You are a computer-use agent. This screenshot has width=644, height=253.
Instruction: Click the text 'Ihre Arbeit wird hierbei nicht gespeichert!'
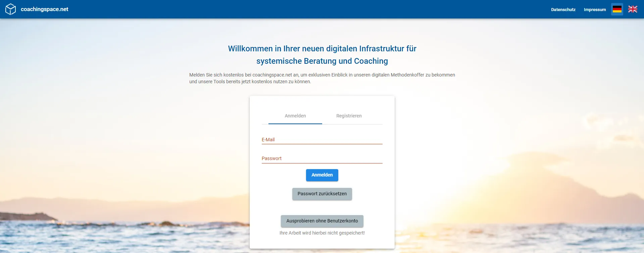[x=322, y=233]
